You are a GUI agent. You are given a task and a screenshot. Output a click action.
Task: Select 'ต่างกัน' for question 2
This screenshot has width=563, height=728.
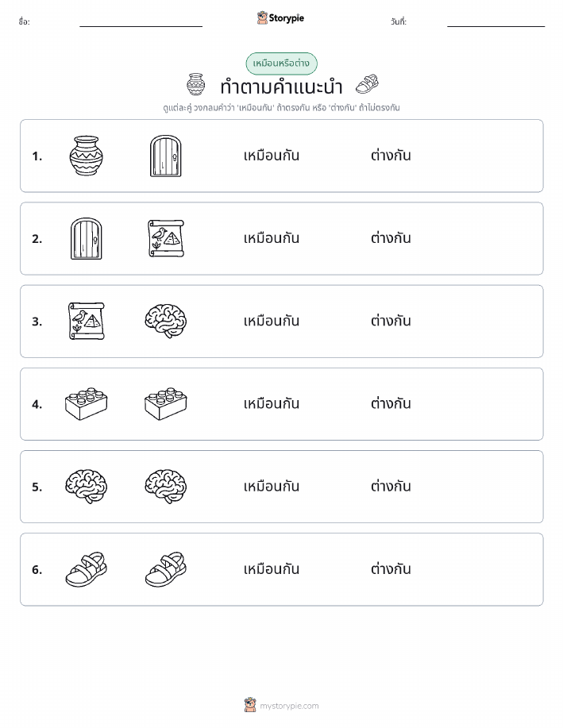pyautogui.click(x=391, y=237)
